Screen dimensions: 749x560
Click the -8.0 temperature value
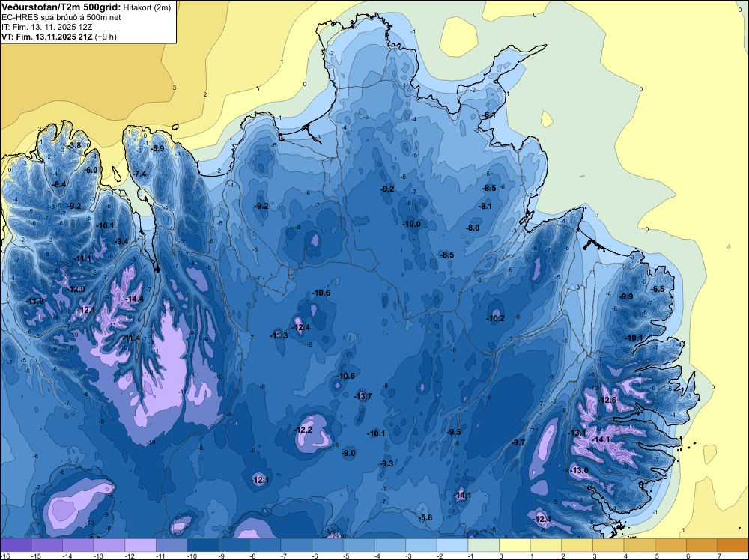[x=473, y=228]
